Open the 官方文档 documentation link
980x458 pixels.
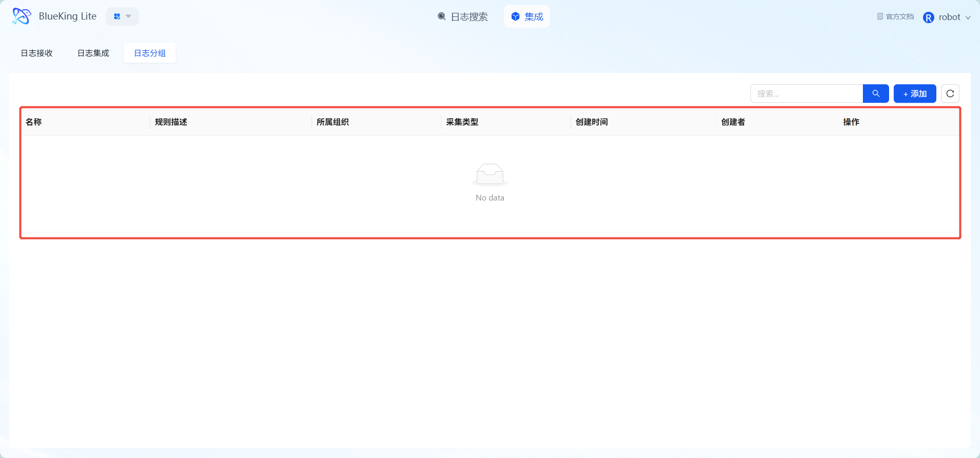click(895, 17)
